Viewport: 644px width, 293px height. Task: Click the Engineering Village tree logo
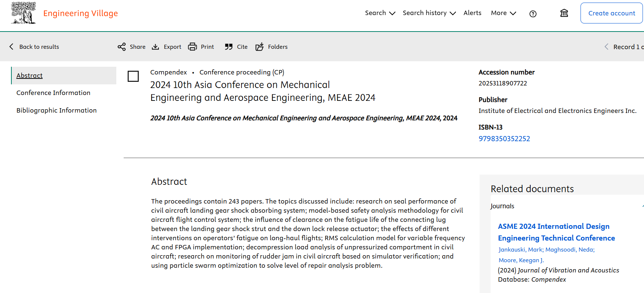tap(23, 13)
